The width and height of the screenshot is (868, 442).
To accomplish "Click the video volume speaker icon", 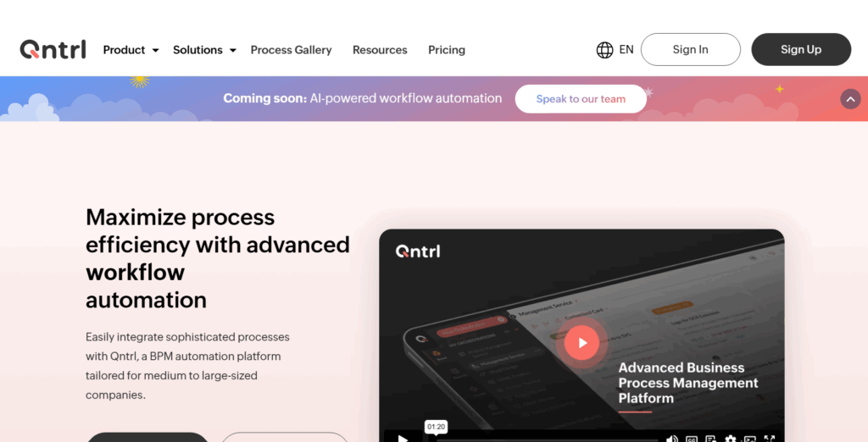I will click(671, 439).
